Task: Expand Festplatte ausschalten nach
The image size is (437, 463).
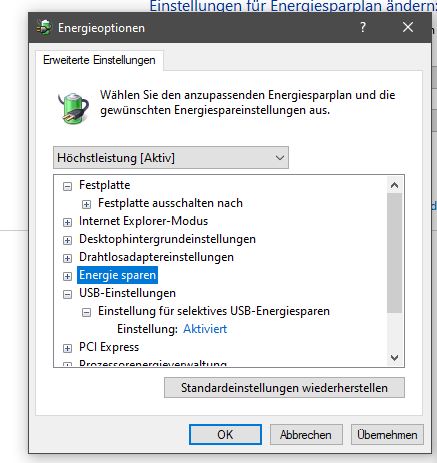Action: [x=86, y=204]
